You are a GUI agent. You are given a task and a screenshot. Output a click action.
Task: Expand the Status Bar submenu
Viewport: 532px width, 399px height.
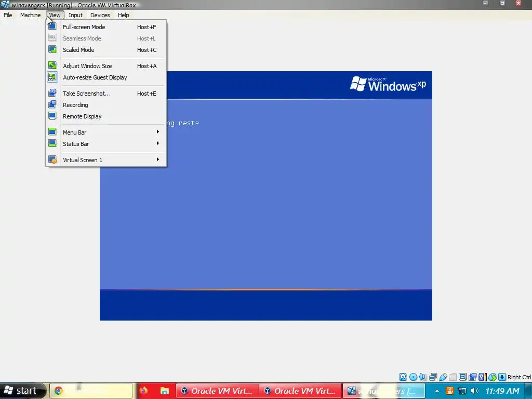click(106, 144)
